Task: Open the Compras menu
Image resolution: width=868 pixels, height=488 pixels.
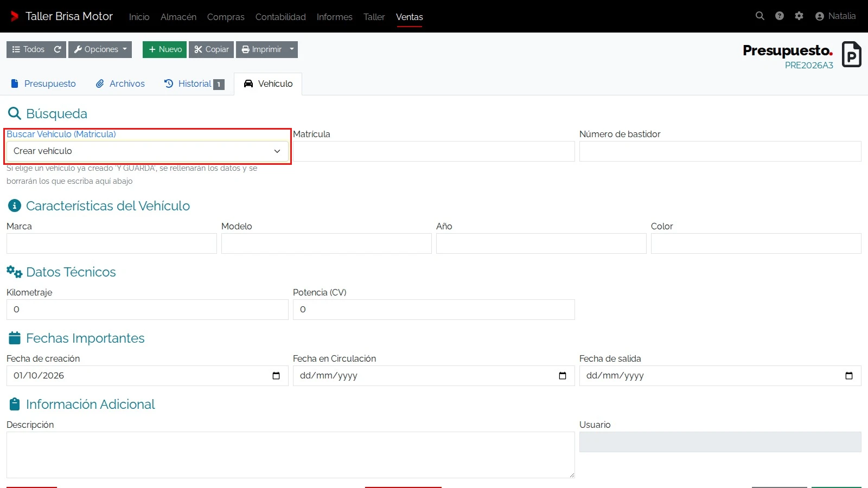Action: coord(226,17)
